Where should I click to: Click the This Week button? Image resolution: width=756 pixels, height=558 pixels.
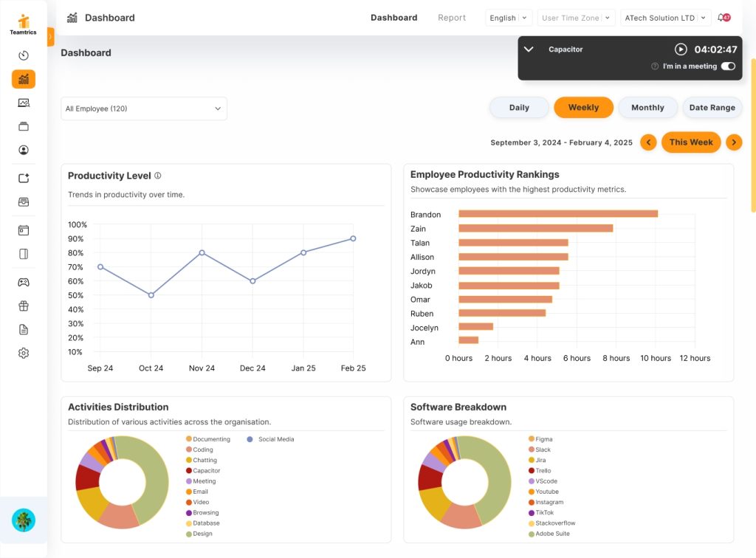click(691, 142)
